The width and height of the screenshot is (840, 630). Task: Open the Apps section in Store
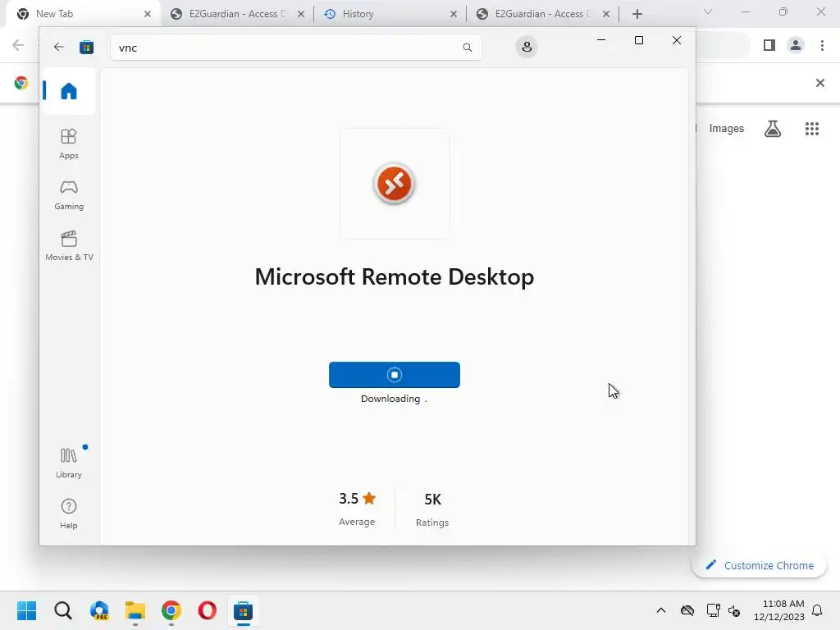click(x=69, y=144)
